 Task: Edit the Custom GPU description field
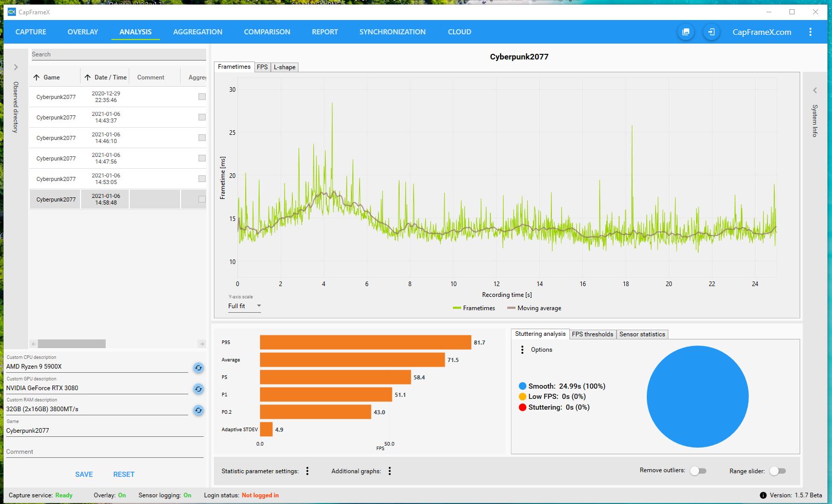pyautogui.click(x=97, y=388)
